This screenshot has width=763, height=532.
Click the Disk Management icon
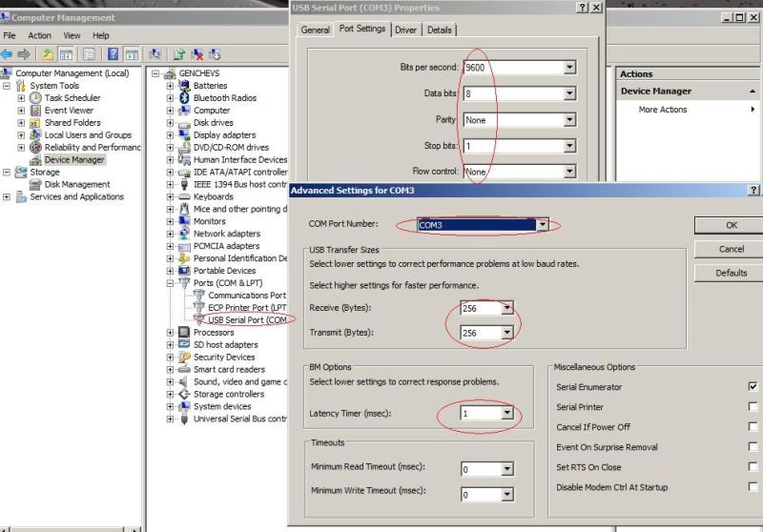tap(35, 185)
